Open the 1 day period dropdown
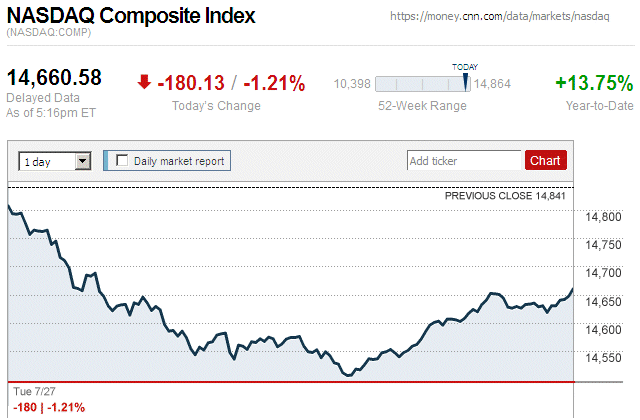This screenshot has width=640, height=420. (55, 161)
